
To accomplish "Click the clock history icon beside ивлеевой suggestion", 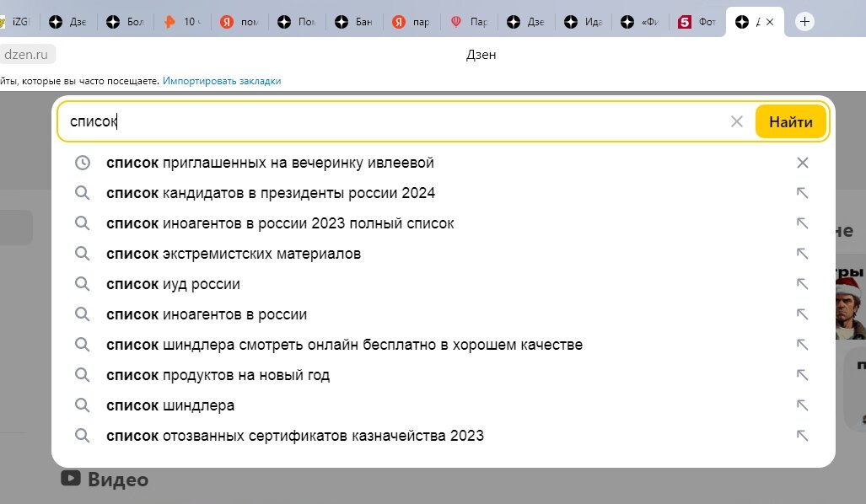I will pyautogui.click(x=83, y=163).
